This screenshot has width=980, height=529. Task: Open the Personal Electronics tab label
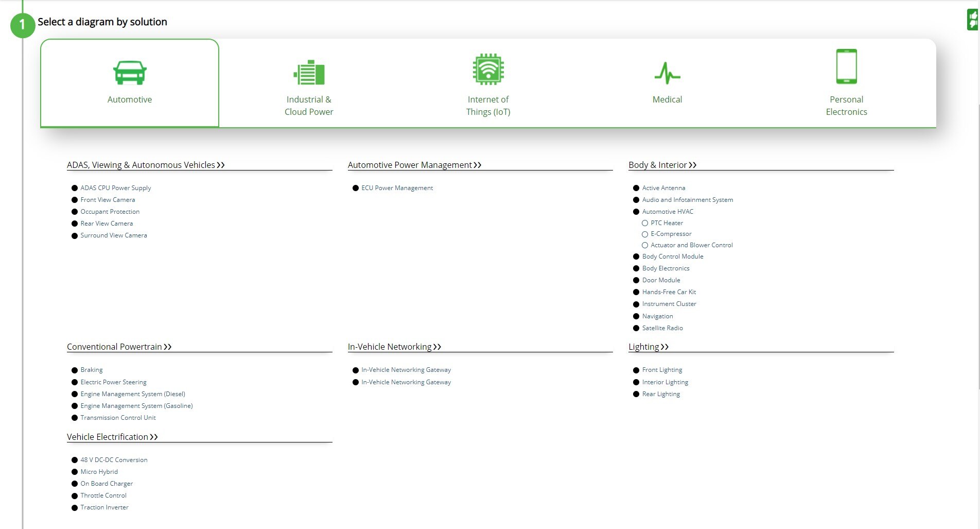pos(846,106)
